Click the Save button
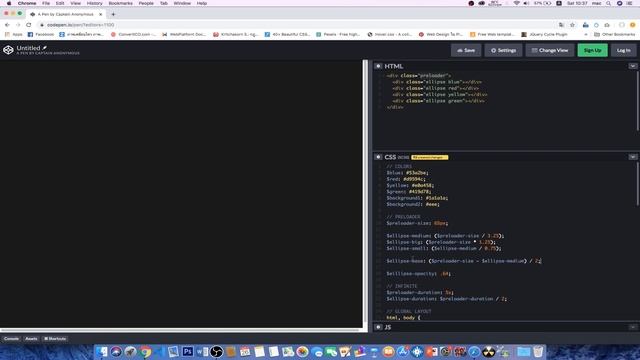This screenshot has width=640, height=360. tap(466, 50)
